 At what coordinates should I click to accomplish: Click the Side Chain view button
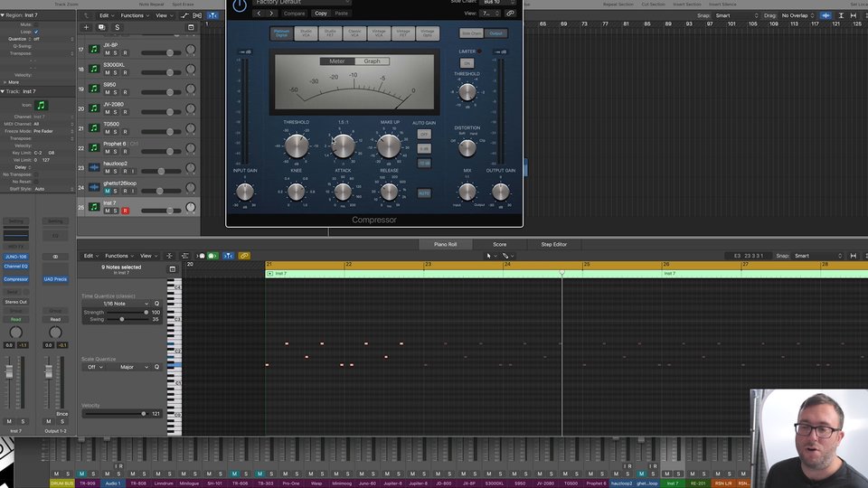coord(471,33)
